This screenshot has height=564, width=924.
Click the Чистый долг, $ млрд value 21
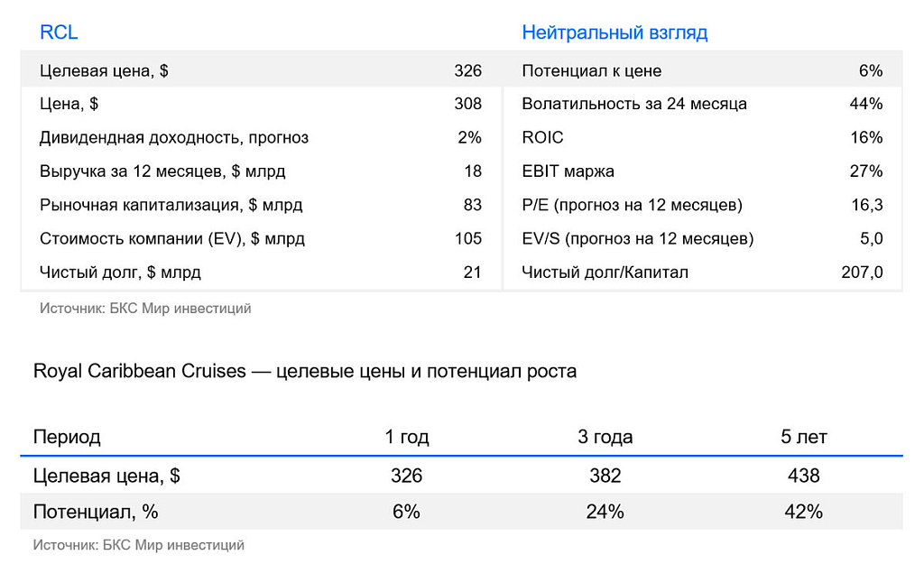click(473, 273)
